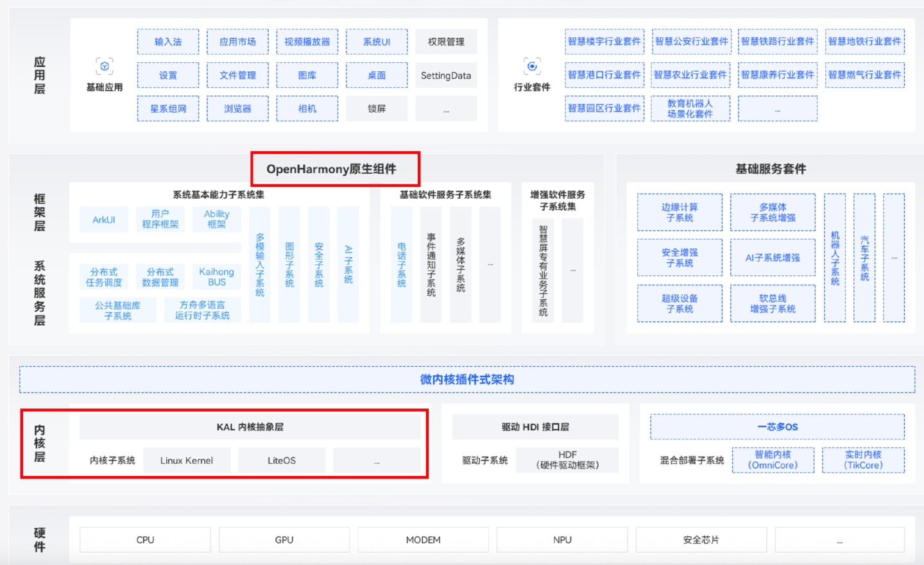
Task: Select the 智慧港口行业套件 box
Action: pyautogui.click(x=604, y=74)
